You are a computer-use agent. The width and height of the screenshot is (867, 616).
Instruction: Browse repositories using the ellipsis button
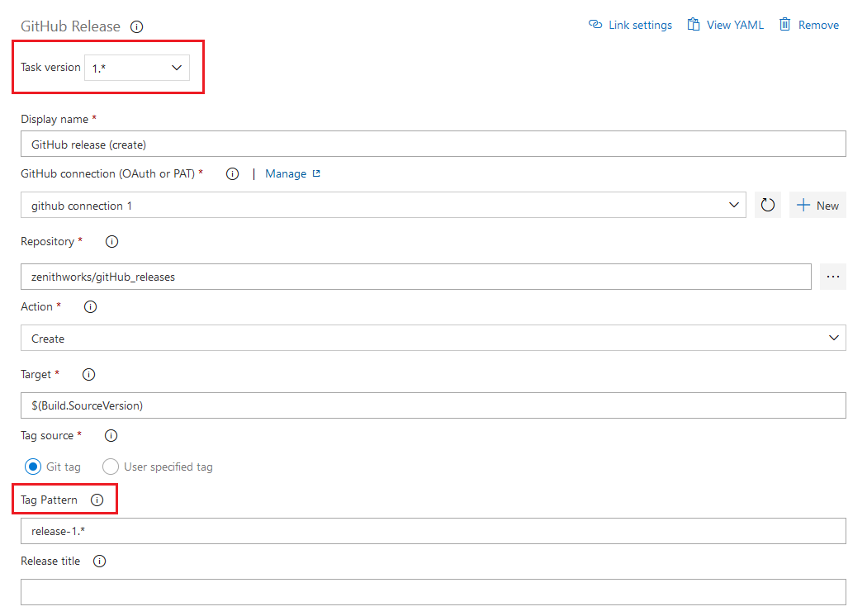click(832, 277)
